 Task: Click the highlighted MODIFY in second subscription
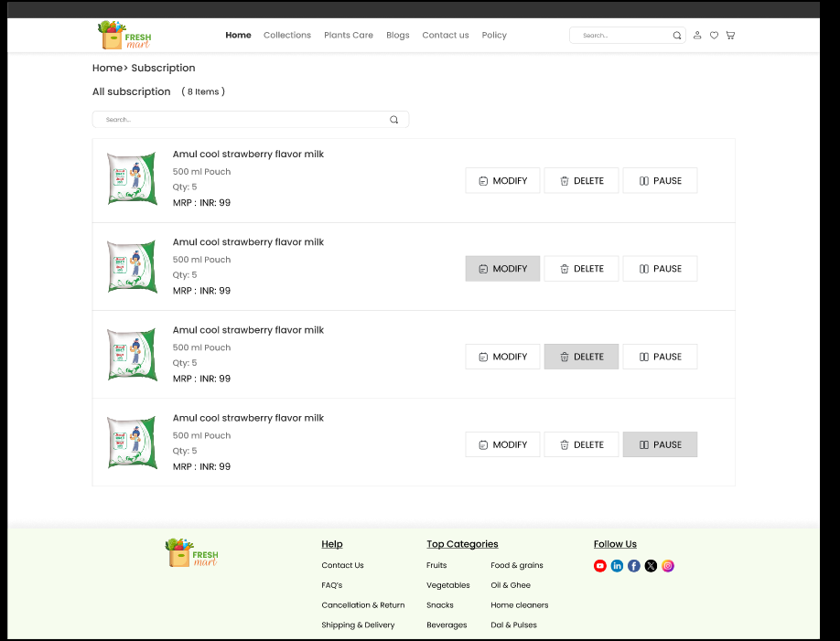click(x=502, y=268)
